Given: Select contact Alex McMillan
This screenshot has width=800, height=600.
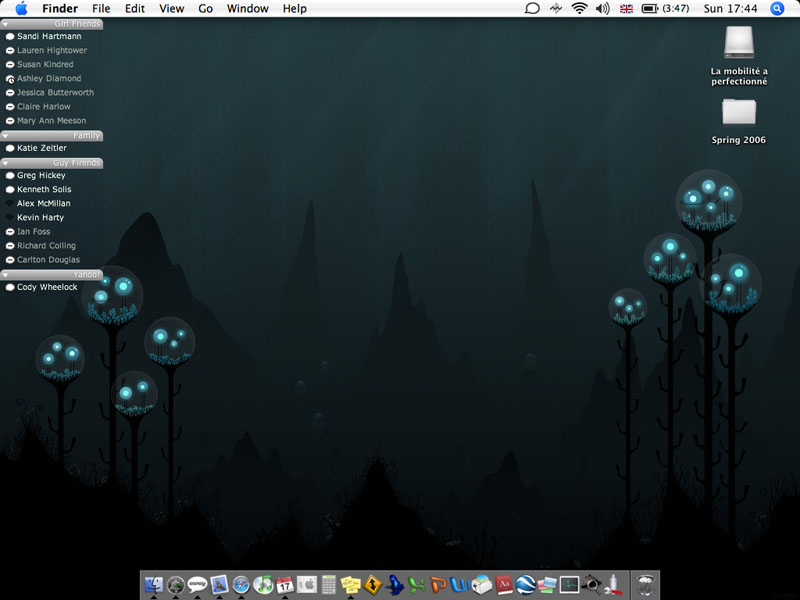Looking at the screenshot, I should click(43, 204).
